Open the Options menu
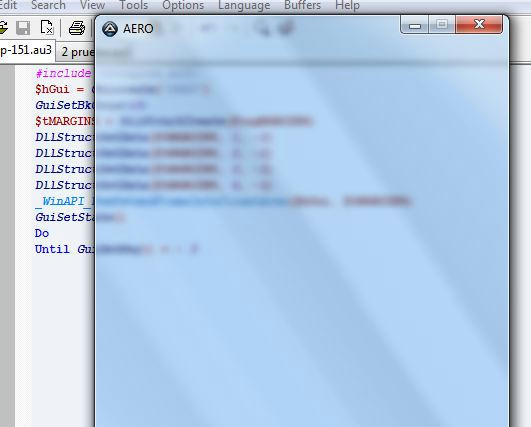The height and width of the screenshot is (427, 531). [x=183, y=5]
